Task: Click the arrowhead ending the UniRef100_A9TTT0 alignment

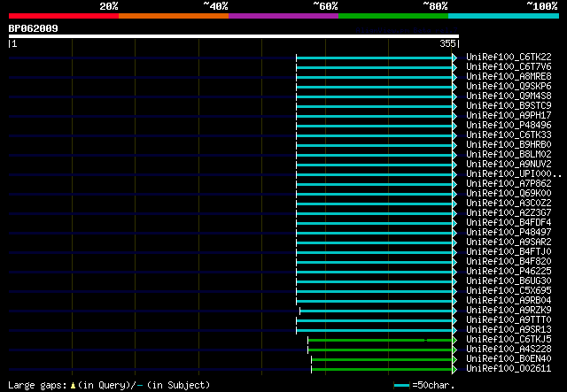Action: (x=454, y=321)
